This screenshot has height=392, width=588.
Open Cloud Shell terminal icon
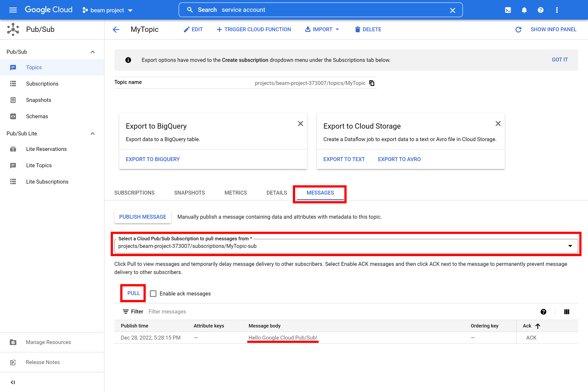[x=508, y=10]
